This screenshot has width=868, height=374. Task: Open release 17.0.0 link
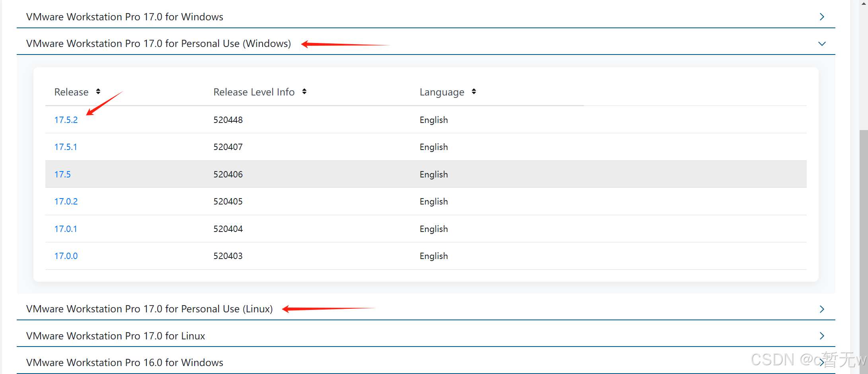tap(66, 256)
